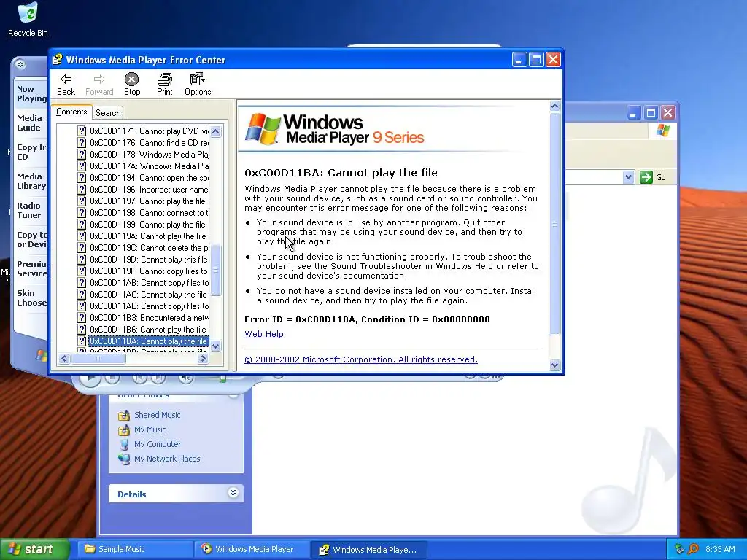The width and height of the screenshot is (747, 560).
Task: Open My Music in Other Places
Action: coord(150,429)
